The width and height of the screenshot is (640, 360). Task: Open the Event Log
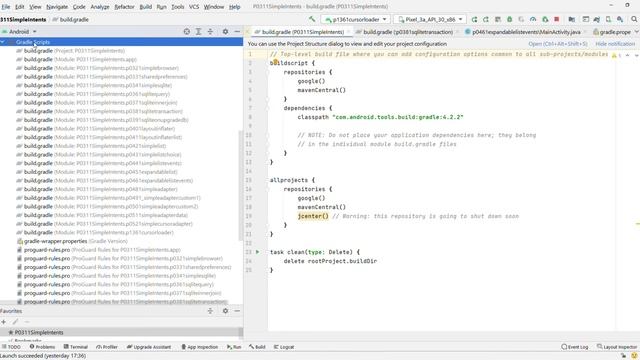tap(575, 347)
